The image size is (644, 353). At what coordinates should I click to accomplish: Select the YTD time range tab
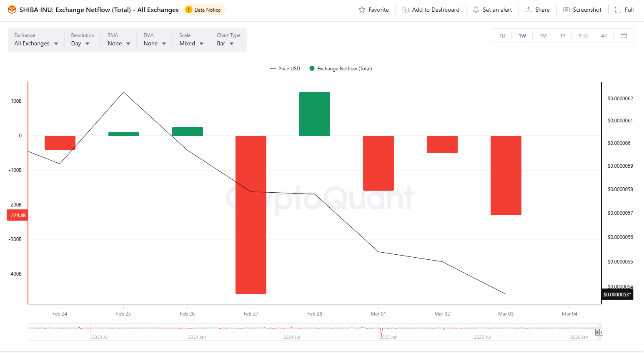(583, 35)
